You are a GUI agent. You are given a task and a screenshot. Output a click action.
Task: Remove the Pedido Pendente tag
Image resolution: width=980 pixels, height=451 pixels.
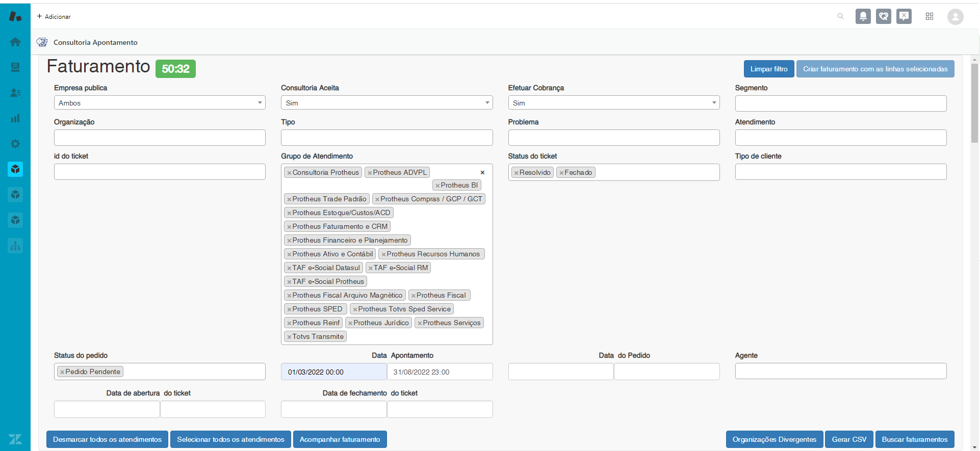click(62, 372)
